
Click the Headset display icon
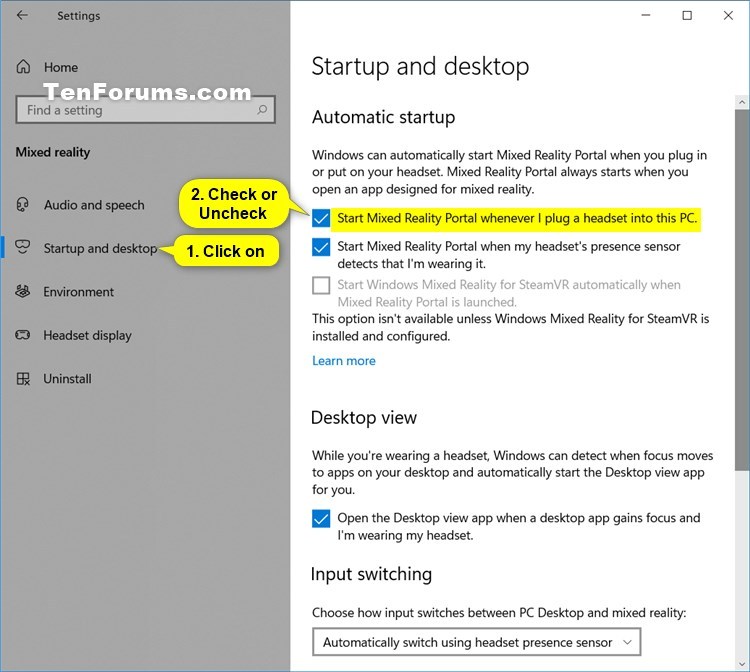[22, 335]
